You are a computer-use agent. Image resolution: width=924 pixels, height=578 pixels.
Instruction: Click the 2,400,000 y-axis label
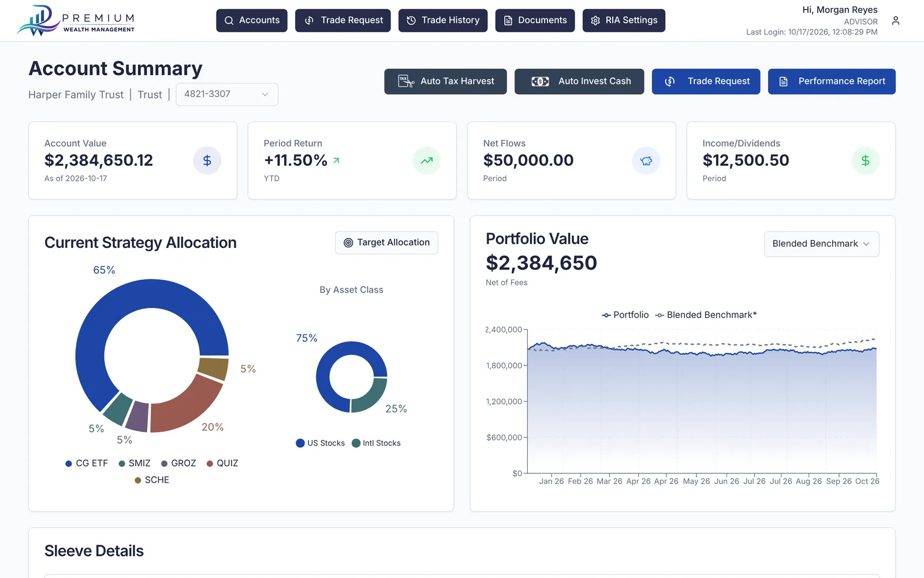tap(504, 329)
